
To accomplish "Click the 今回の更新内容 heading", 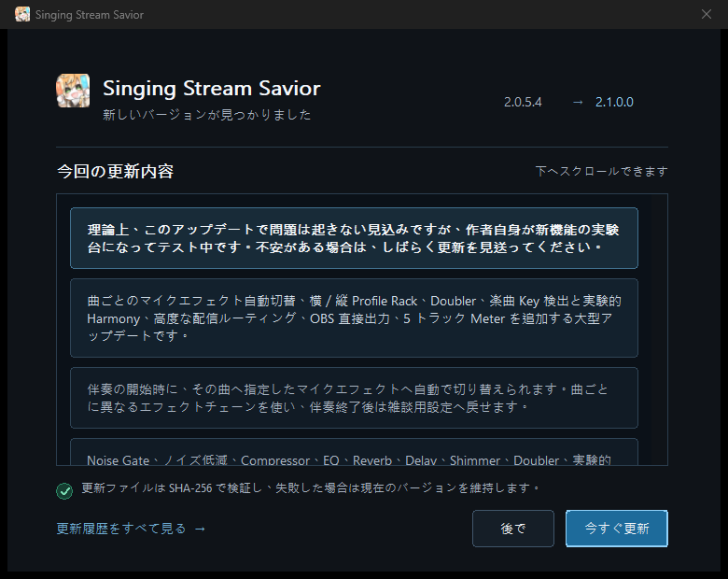I will point(115,172).
